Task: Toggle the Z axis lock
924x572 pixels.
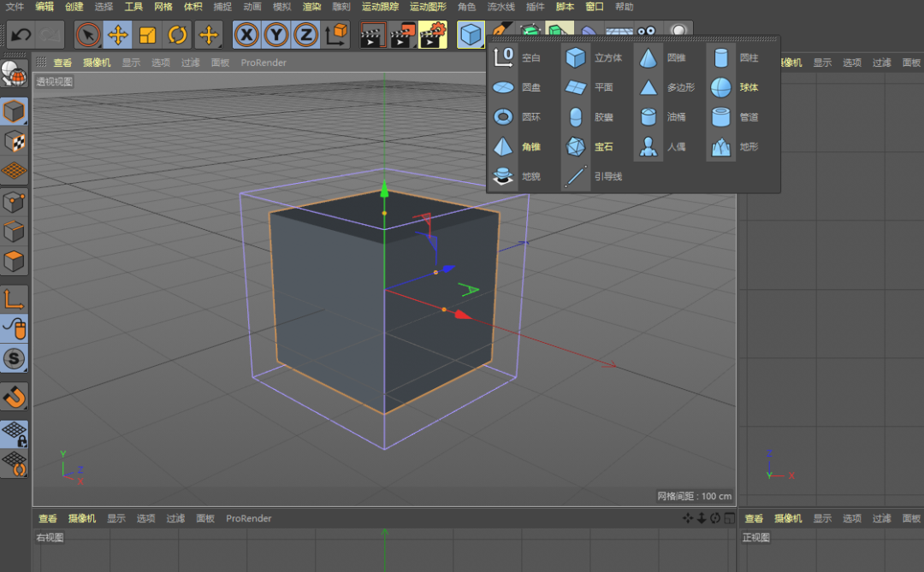Action: 305,35
